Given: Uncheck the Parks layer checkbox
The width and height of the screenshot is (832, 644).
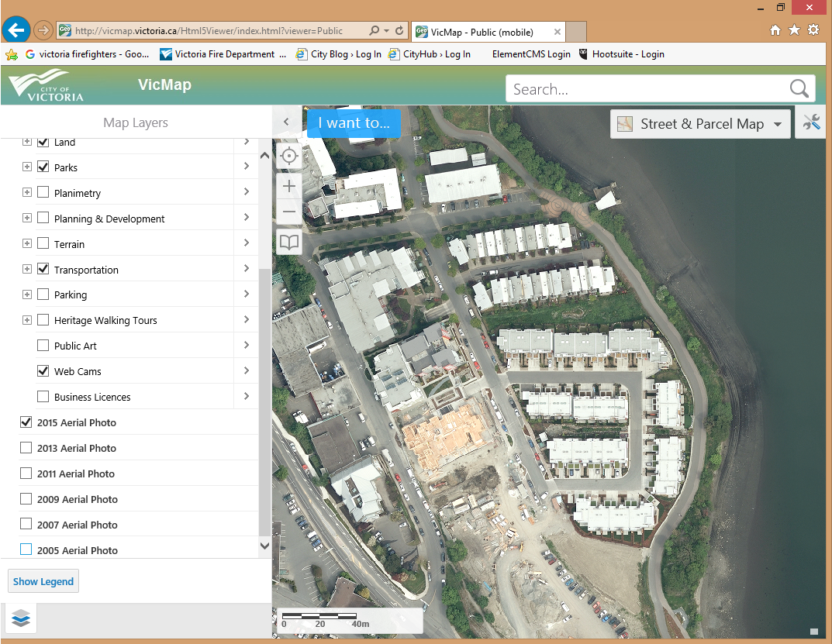Looking at the screenshot, I should tap(43, 167).
